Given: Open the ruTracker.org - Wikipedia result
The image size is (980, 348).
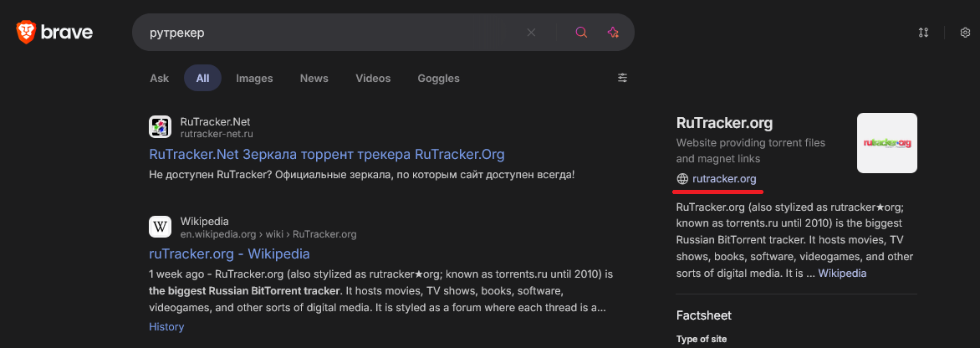Looking at the screenshot, I should click(229, 253).
